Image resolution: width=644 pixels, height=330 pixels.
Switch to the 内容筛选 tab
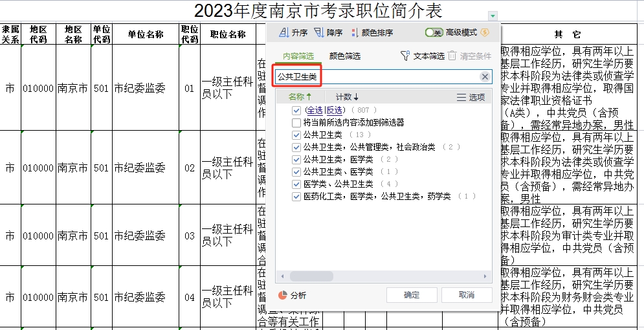pyautogui.click(x=298, y=56)
